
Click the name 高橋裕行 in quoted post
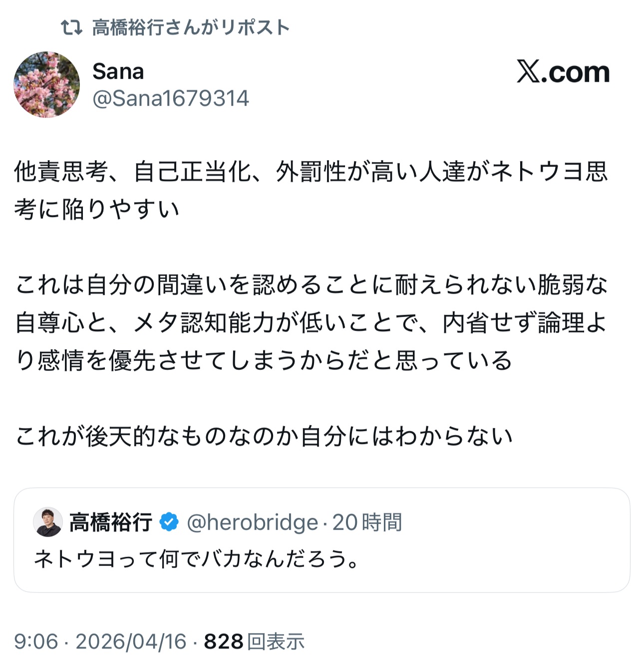point(111,522)
